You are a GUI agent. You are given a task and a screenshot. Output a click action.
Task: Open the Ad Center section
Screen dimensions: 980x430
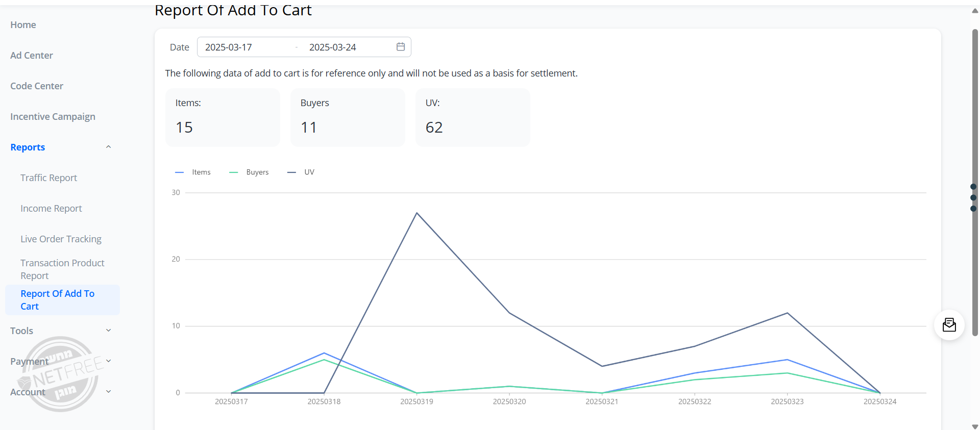(32, 56)
